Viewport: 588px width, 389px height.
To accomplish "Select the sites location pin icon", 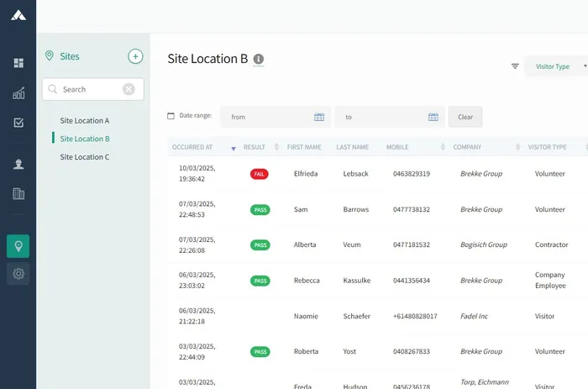I will (18, 245).
